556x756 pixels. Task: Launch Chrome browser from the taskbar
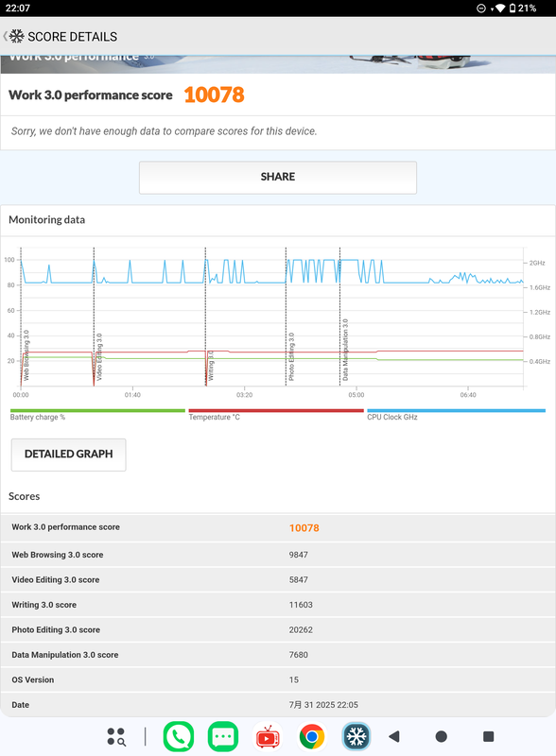coord(312,737)
